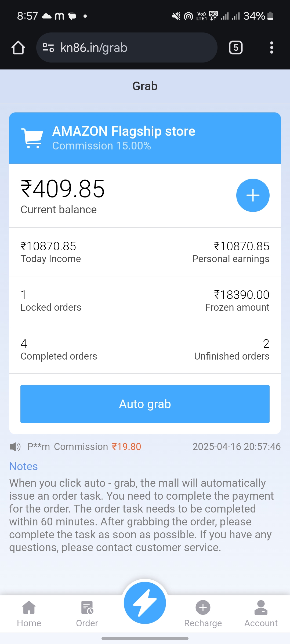Viewport: 290px width, 644px height.
Task: Open the browser three-dot menu
Action: [x=271, y=48]
